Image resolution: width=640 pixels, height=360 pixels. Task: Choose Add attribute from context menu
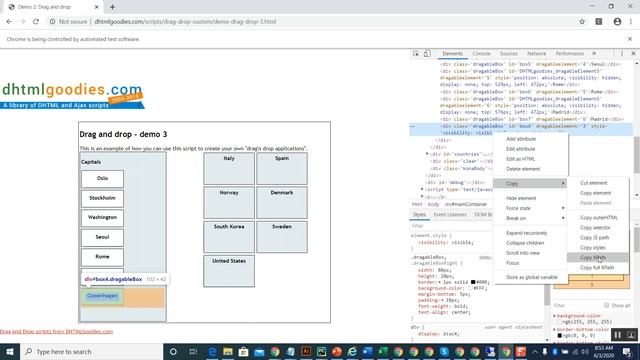[521, 139]
